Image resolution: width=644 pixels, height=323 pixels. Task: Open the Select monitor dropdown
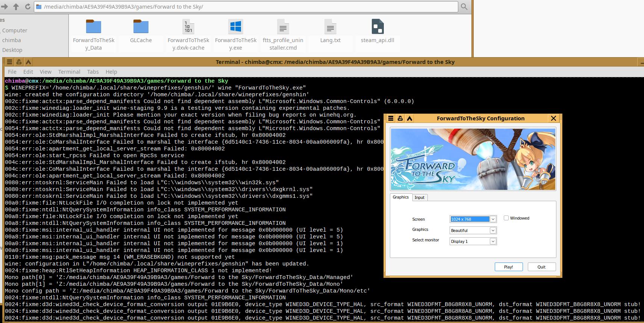point(493,241)
